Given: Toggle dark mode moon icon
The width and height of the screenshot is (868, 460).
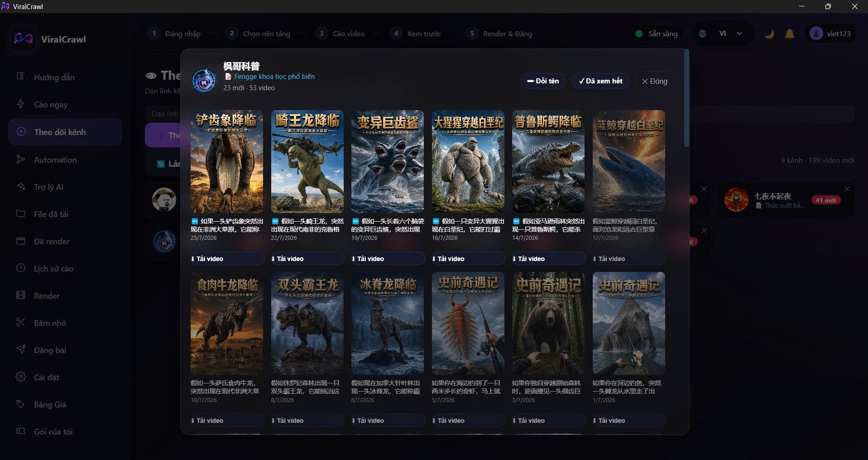Looking at the screenshot, I should coord(769,34).
